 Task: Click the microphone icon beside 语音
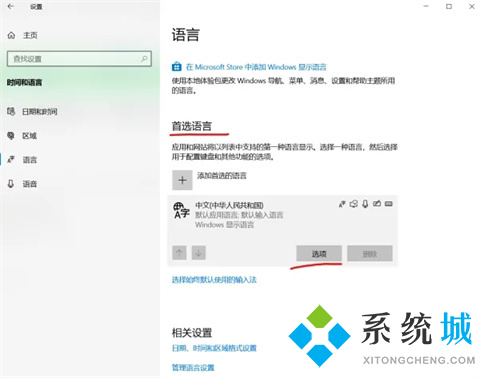[x=11, y=184]
